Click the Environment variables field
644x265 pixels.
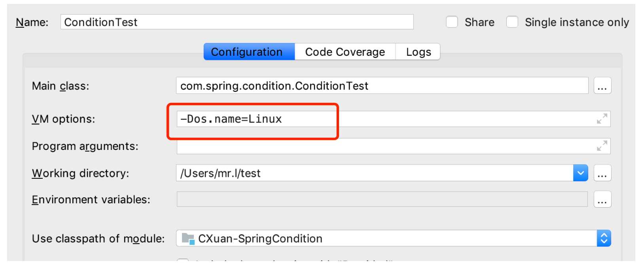[382, 200]
